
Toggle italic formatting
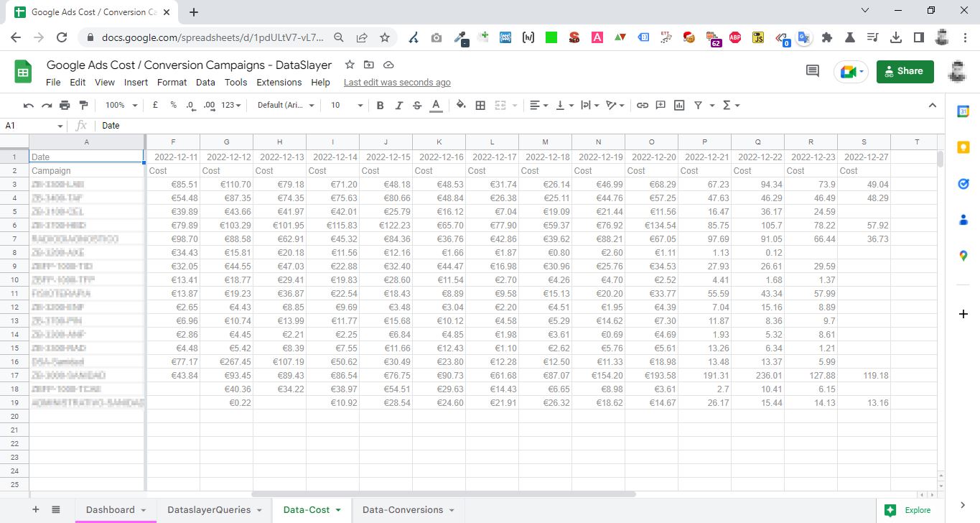pyautogui.click(x=399, y=105)
